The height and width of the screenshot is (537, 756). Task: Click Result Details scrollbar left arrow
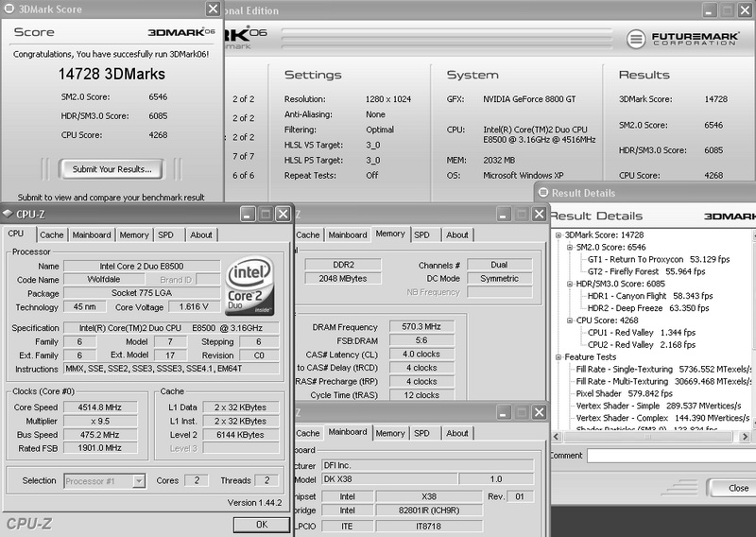pyautogui.click(x=557, y=437)
